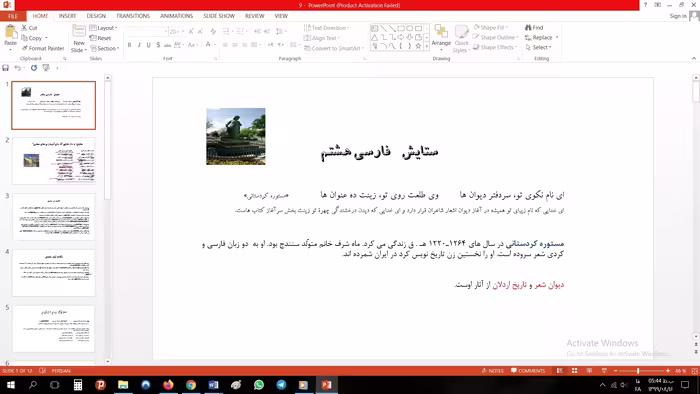Viewport: 700px width, 394px height.
Task: Switch to the ANIMATIONS tab
Action: click(176, 16)
